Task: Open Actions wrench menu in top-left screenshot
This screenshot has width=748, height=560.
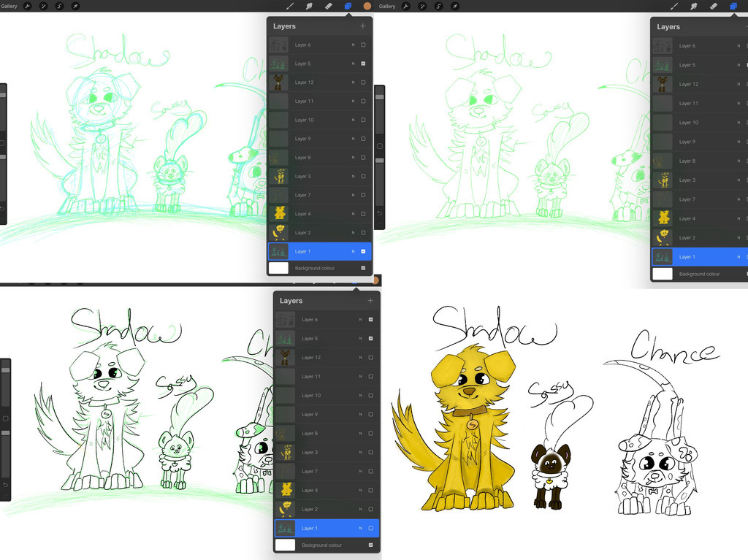Action: [x=28, y=6]
